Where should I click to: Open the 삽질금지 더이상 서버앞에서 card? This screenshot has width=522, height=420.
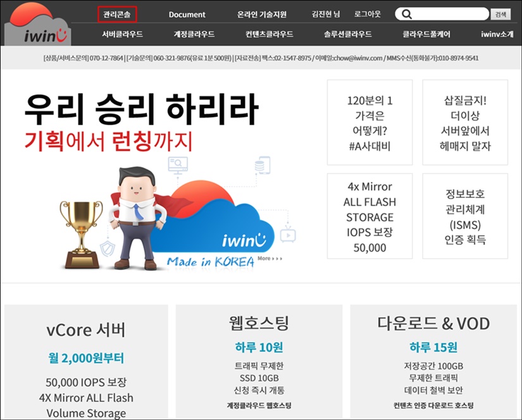click(x=465, y=122)
